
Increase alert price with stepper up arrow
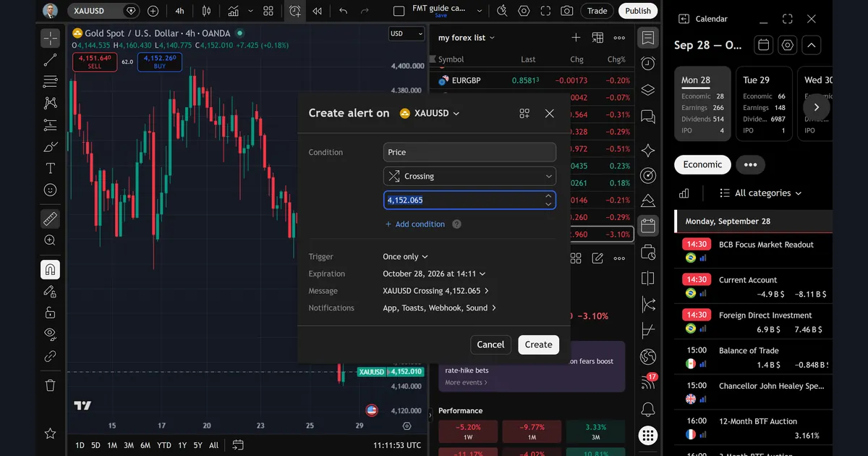(549, 195)
